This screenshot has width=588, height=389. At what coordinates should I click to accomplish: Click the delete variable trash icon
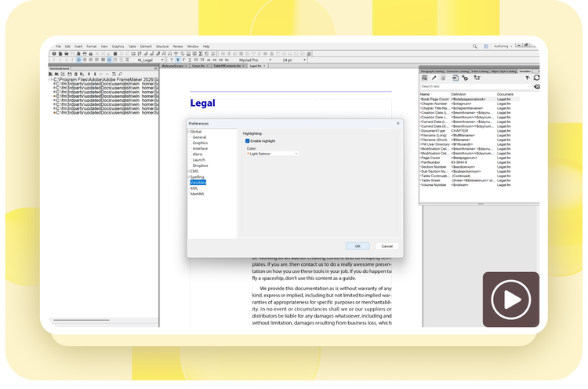[443, 78]
